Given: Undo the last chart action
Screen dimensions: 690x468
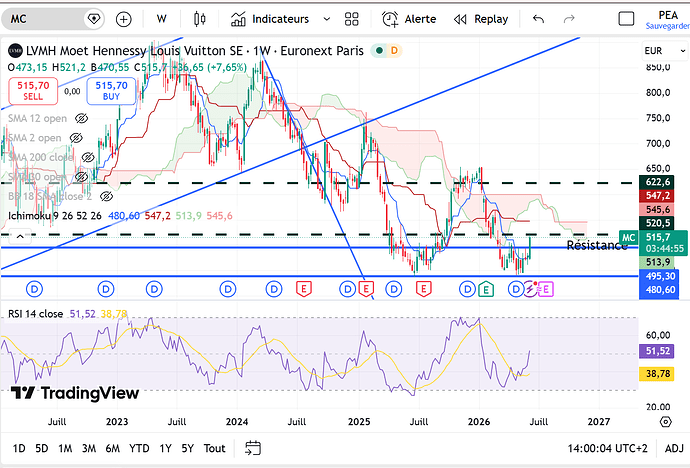Looking at the screenshot, I should pos(538,19).
